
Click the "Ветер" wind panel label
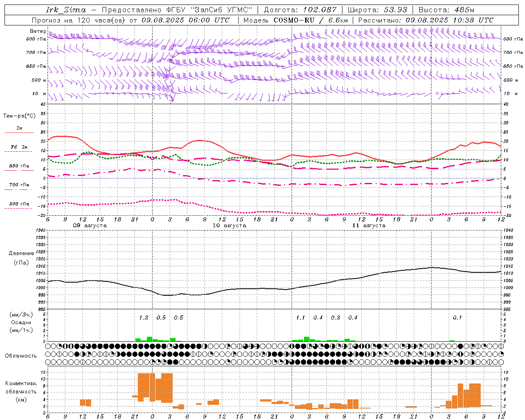point(38,31)
